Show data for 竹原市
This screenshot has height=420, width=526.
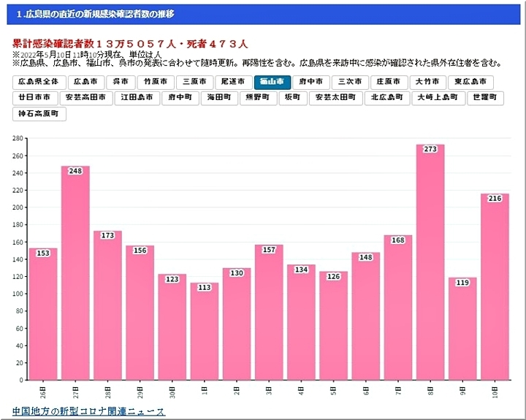157,82
